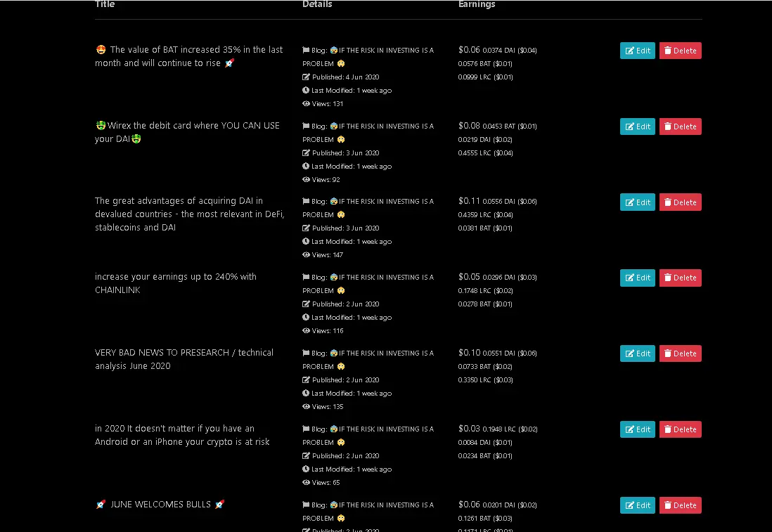Click the clock icon in the BAT increased 35% row

coord(306,91)
